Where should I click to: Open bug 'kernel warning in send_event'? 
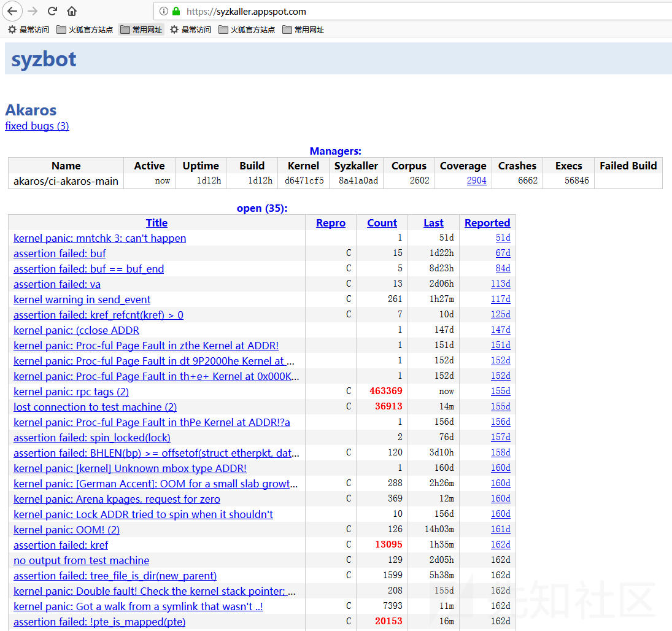(x=82, y=300)
